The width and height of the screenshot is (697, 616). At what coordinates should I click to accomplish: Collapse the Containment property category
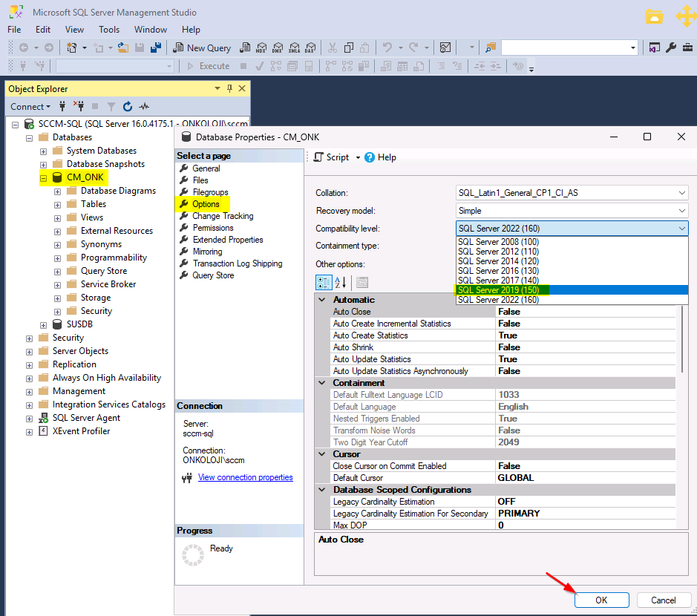coord(322,383)
